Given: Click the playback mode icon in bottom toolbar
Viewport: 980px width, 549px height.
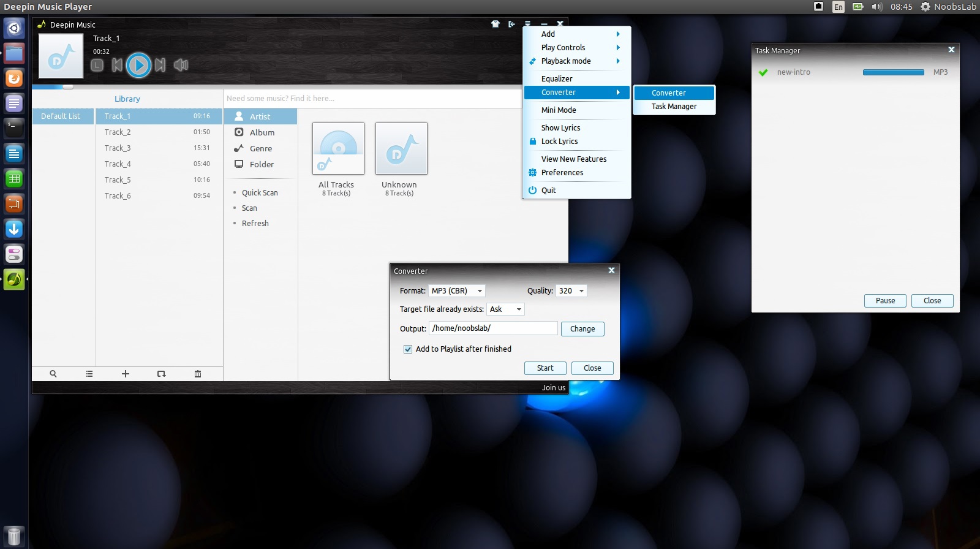Looking at the screenshot, I should coord(162,374).
